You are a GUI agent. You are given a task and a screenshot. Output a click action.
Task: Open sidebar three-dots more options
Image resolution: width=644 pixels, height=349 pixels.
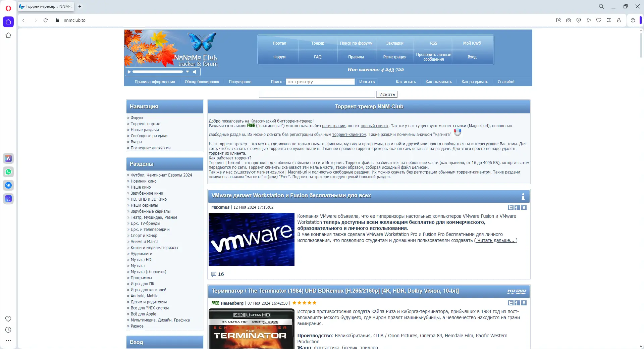8,341
